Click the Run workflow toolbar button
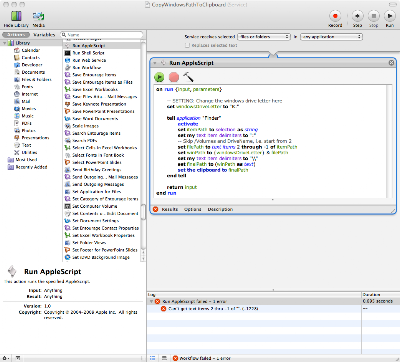 [x=389, y=16]
